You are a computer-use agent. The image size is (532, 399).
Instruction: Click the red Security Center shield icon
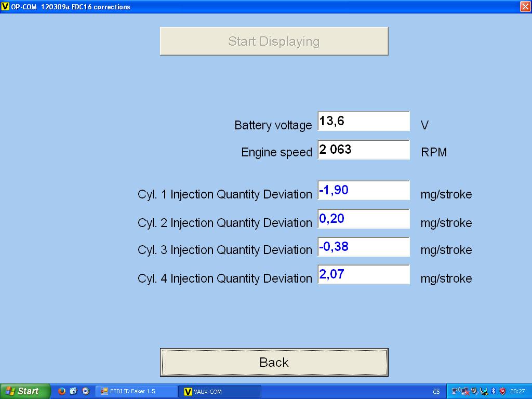point(502,391)
